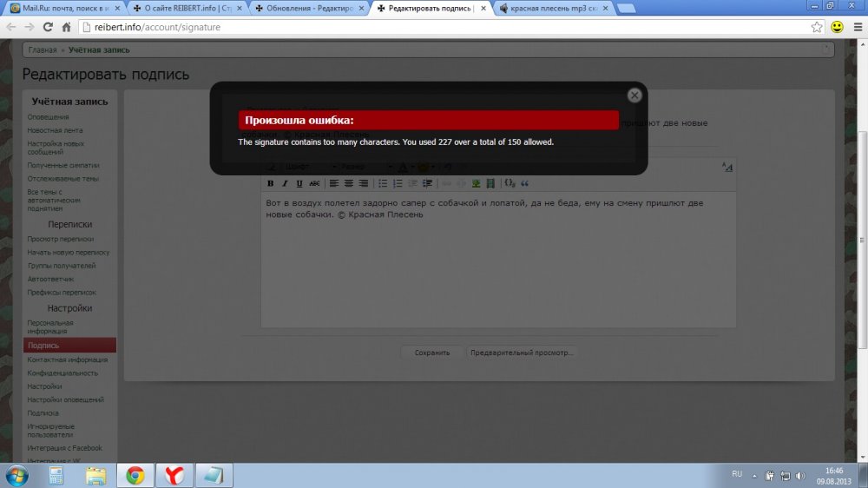The width and height of the screenshot is (868, 488).
Task: Click volume icon in system tray
Action: pyautogui.click(x=800, y=476)
